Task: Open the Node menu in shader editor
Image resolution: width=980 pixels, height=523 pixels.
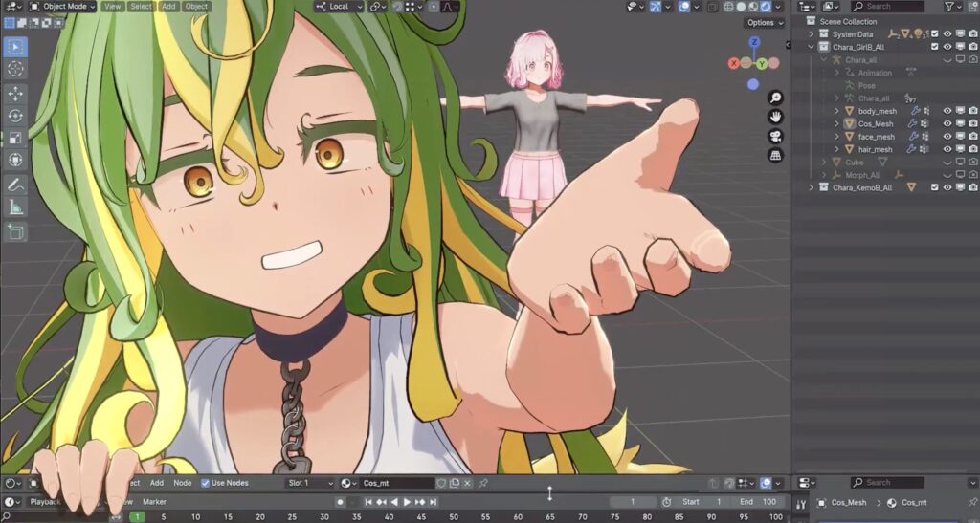Action: (183, 483)
